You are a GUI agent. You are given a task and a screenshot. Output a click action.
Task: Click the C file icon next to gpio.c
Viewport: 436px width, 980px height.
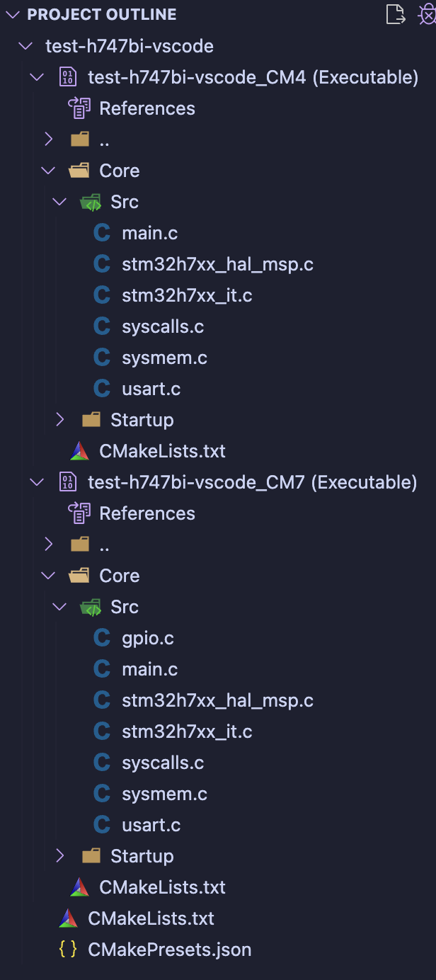(x=101, y=637)
